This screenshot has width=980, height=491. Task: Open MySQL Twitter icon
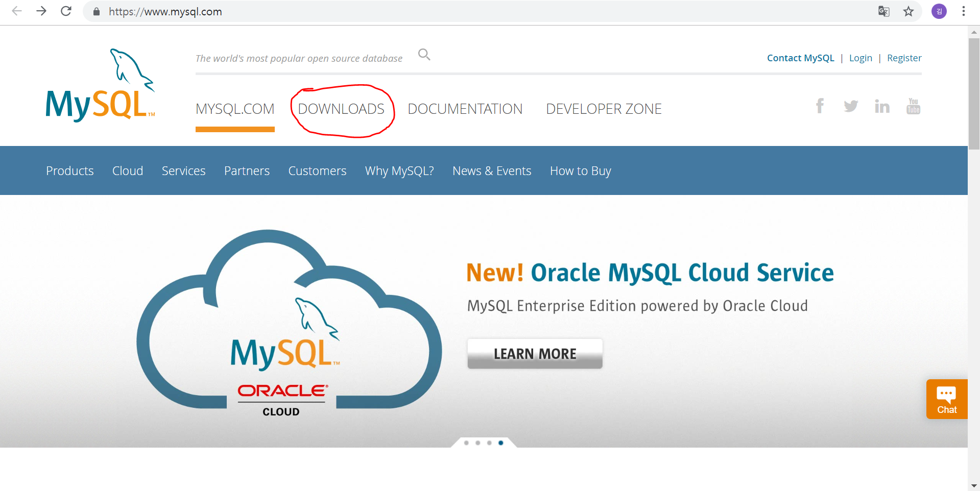click(x=851, y=106)
